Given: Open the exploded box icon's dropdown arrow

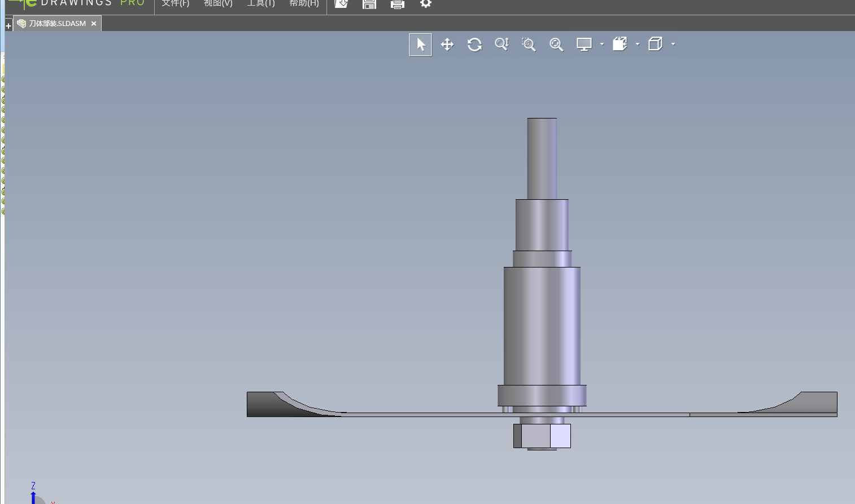Looking at the screenshot, I should 638,44.
